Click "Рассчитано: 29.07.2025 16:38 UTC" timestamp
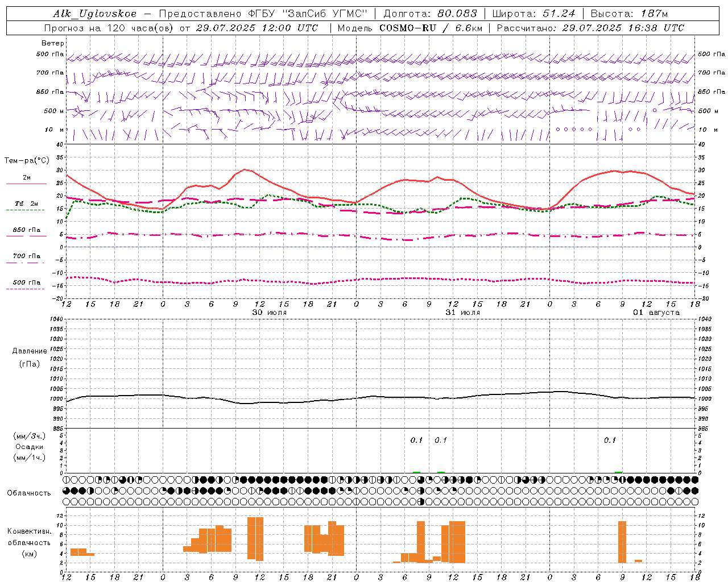Viewport: 728px width, 582px height. click(590, 28)
